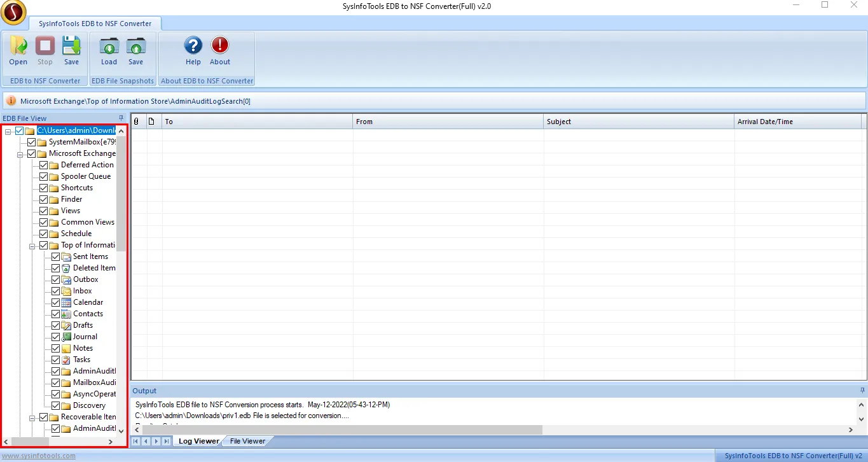Select the Log Viewer tab

click(198, 441)
